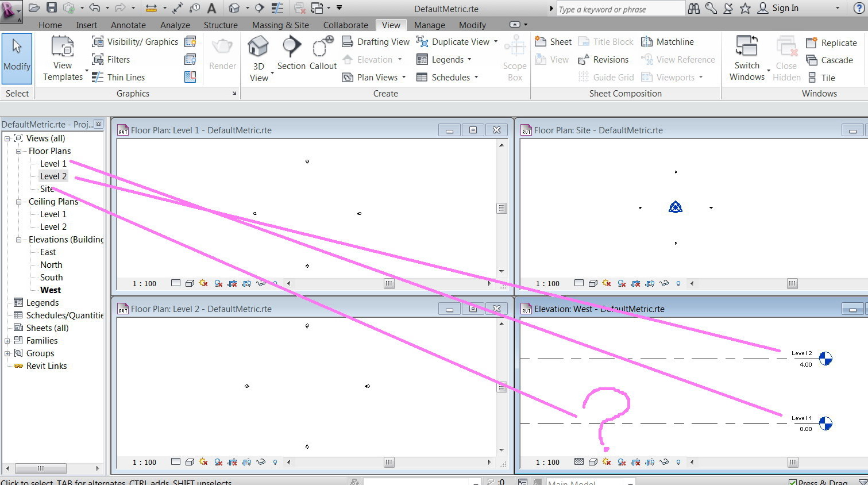Click Replicate in the Windows panel

coord(831,43)
